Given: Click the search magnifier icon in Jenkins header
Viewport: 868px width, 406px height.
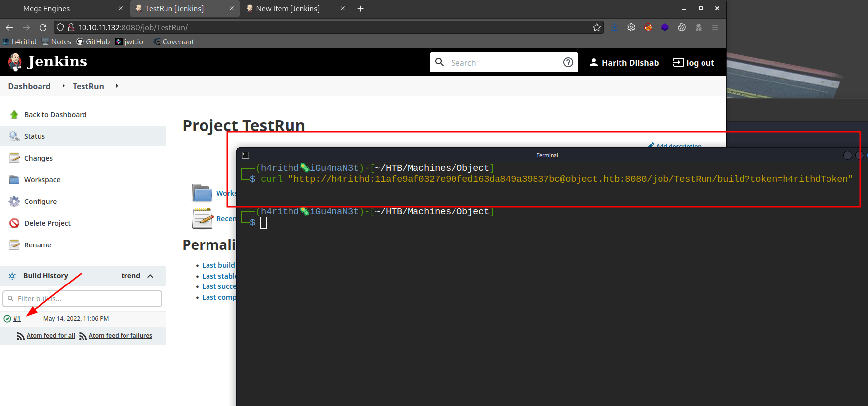Looking at the screenshot, I should click(x=439, y=62).
